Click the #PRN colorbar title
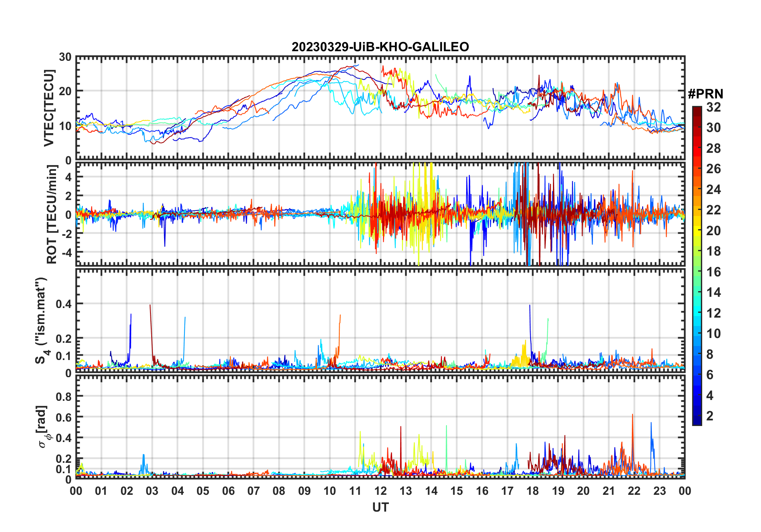 point(705,94)
